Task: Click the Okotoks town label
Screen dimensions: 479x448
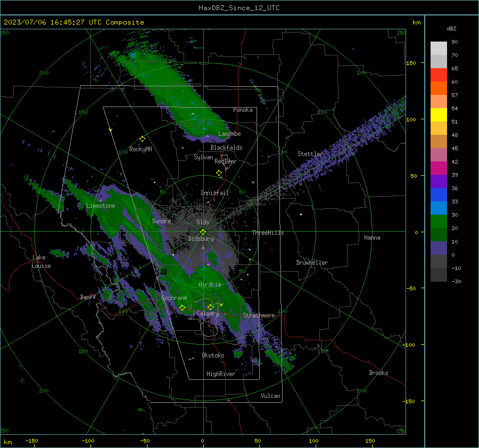Action: (213, 355)
